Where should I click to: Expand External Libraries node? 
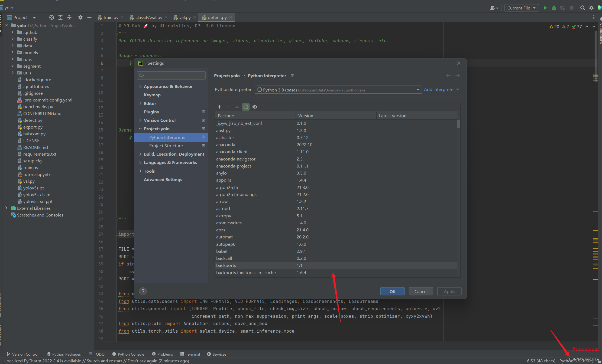pos(6,208)
